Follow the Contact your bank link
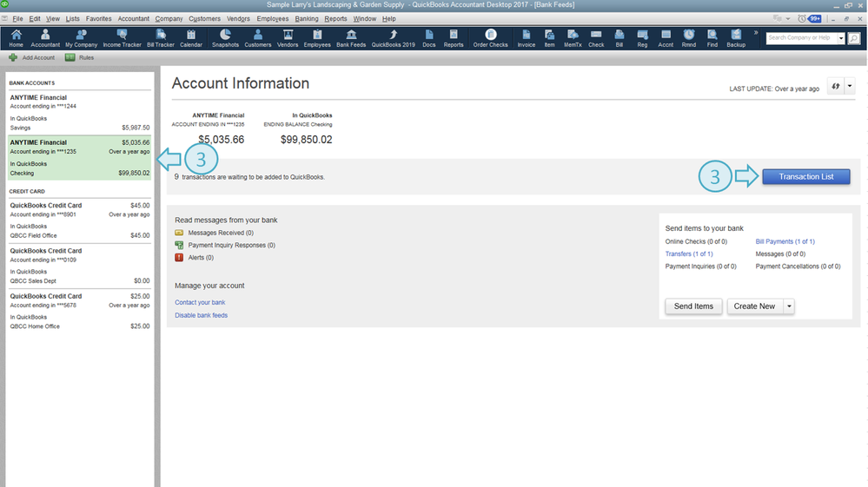Screen dimensions: 868x487 200,302
